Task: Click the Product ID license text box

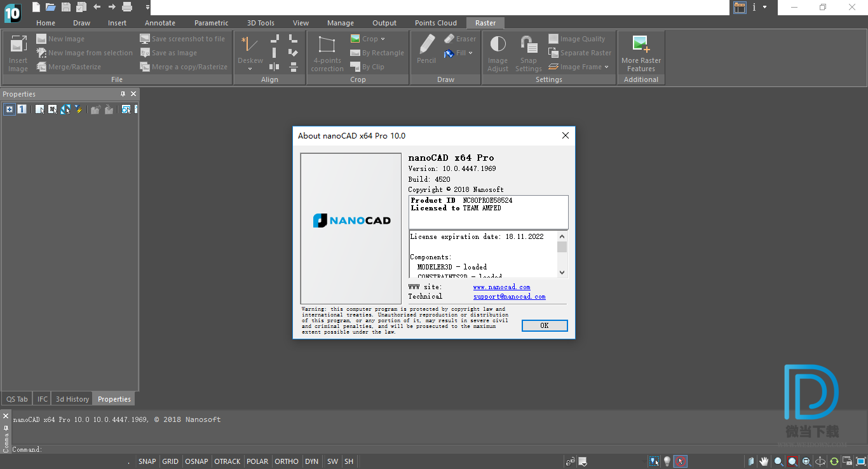Action: [489, 212]
